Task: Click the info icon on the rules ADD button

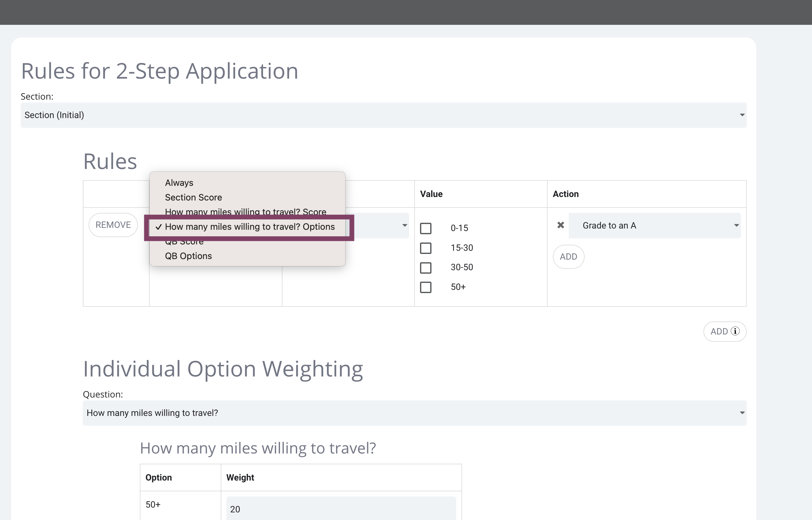Action: (x=735, y=331)
